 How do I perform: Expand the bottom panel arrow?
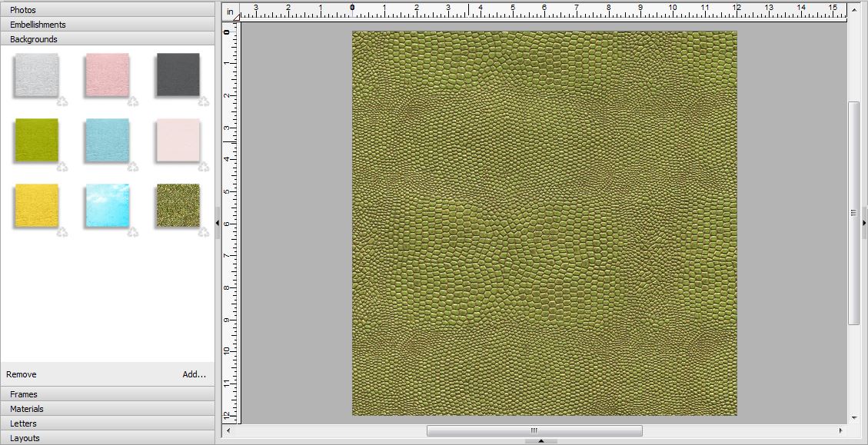point(541,441)
